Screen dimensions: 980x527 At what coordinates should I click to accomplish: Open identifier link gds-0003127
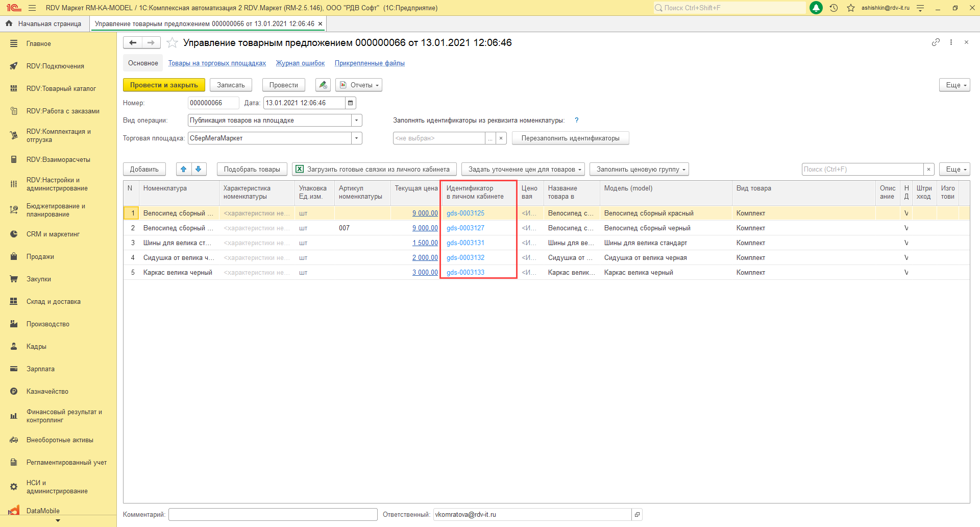[x=465, y=228]
